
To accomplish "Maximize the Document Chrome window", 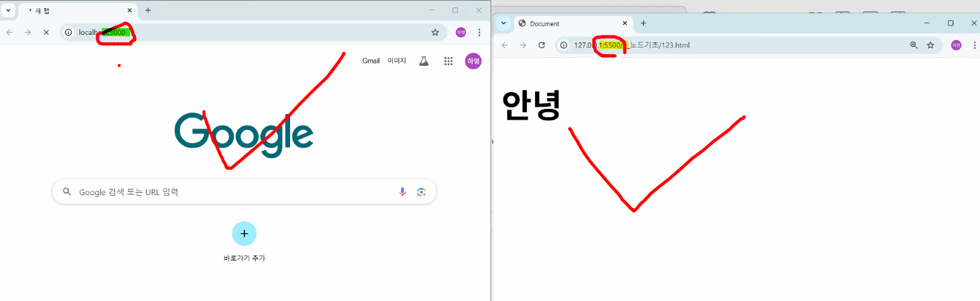I will [x=950, y=23].
